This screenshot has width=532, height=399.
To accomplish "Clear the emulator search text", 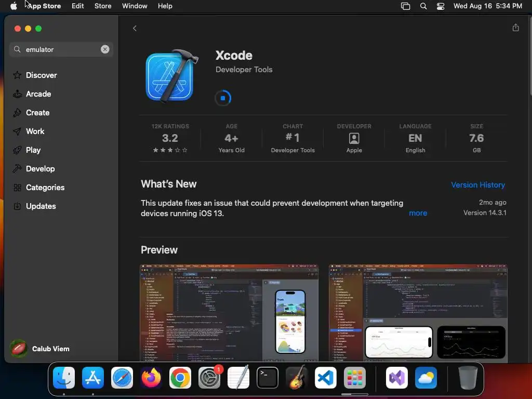I will pyautogui.click(x=105, y=49).
